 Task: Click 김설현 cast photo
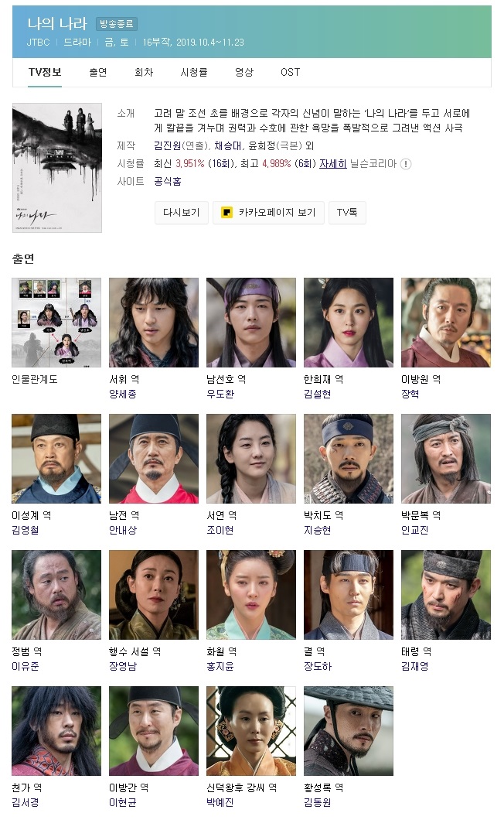click(349, 322)
